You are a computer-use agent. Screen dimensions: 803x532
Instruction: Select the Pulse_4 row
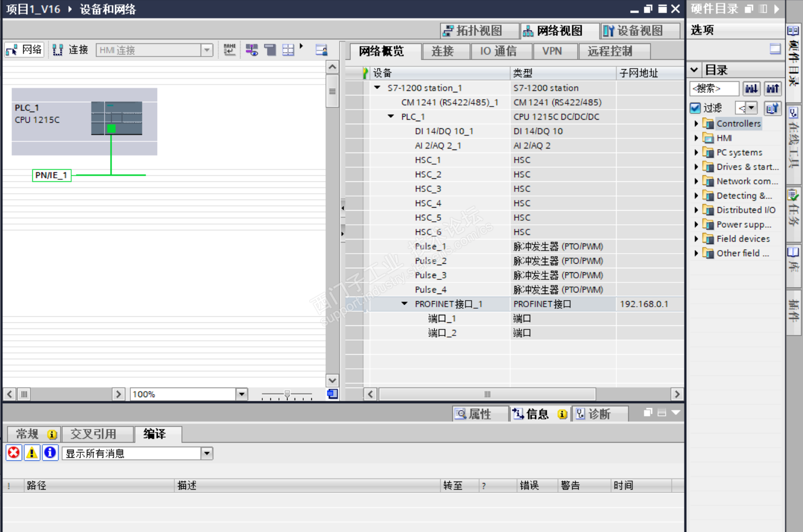[514, 289]
